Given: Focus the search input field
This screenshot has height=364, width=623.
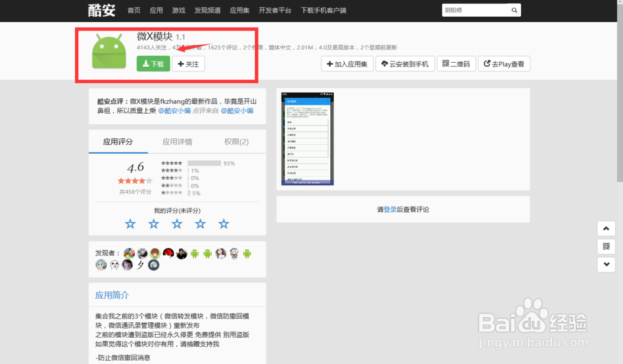Looking at the screenshot, I should click(x=475, y=11).
